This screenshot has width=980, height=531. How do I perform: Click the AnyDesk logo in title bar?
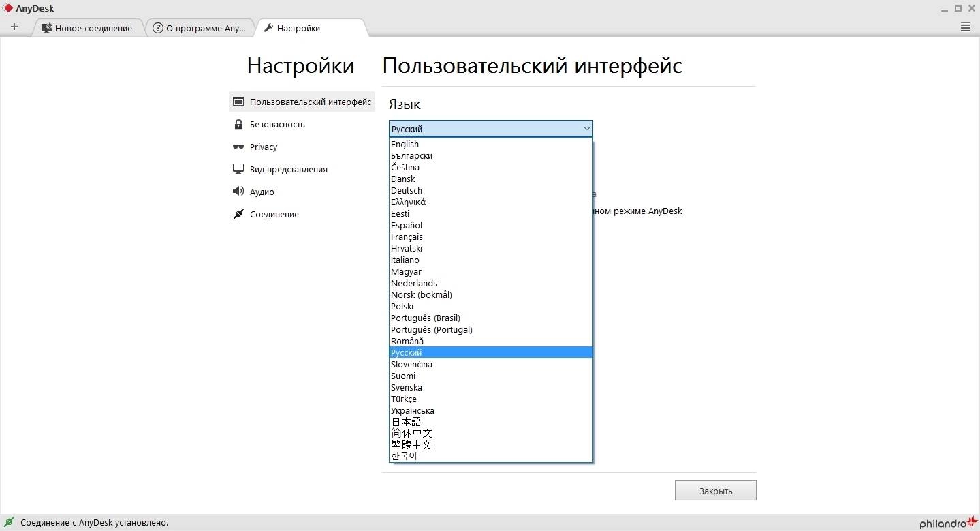tap(8, 8)
